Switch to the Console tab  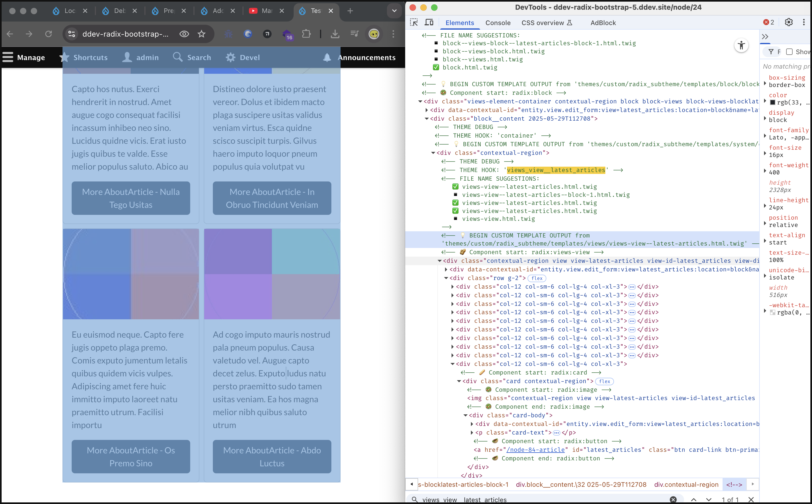click(x=498, y=23)
